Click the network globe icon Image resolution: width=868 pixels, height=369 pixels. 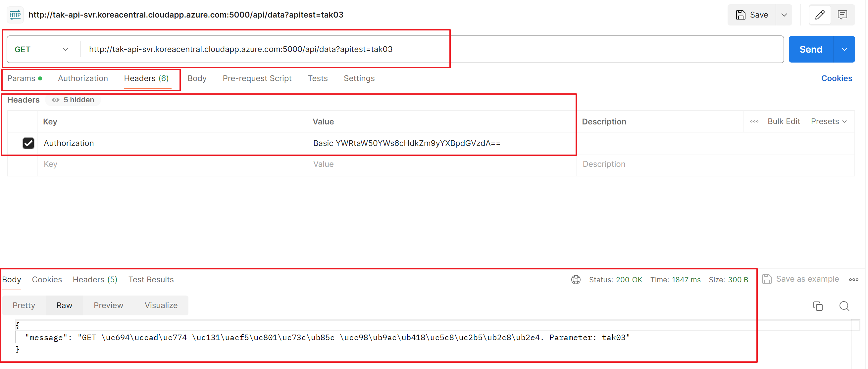(x=576, y=280)
